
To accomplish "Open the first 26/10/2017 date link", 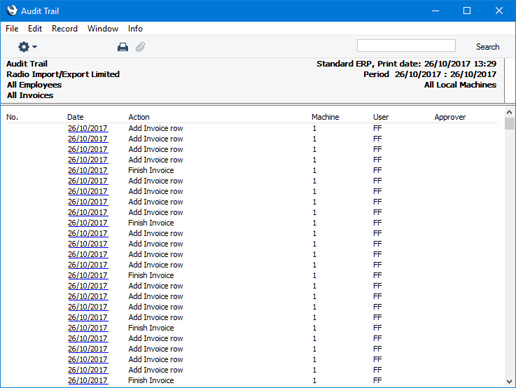I will point(88,128).
